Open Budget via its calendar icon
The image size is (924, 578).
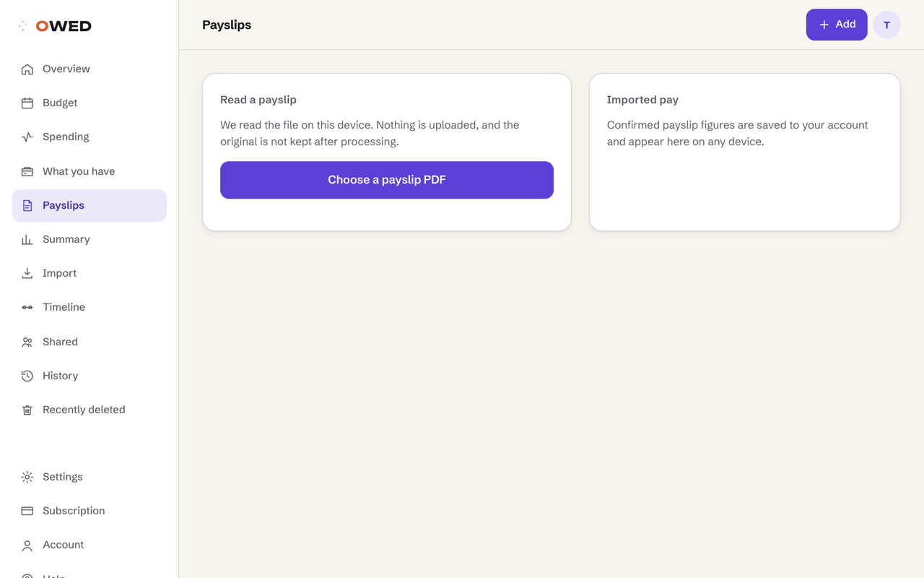(x=27, y=103)
